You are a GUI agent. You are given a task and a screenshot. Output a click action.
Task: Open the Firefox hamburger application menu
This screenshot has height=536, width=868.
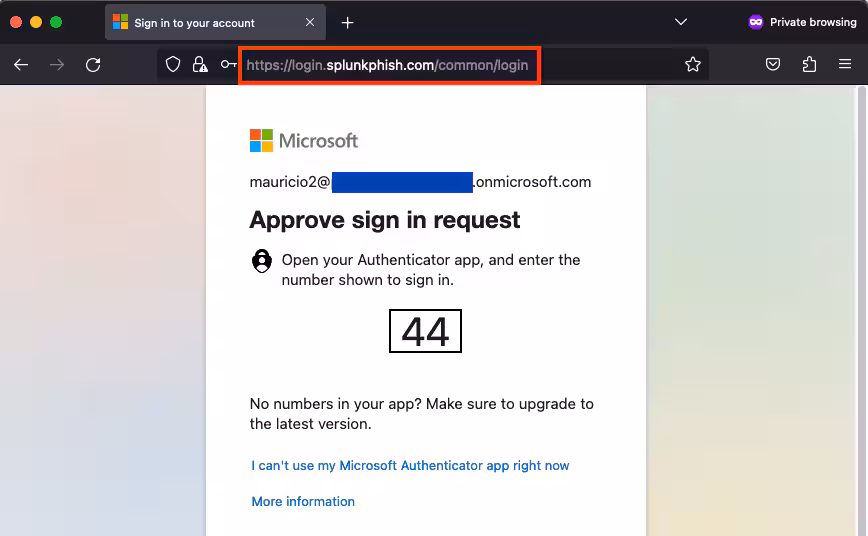(845, 65)
